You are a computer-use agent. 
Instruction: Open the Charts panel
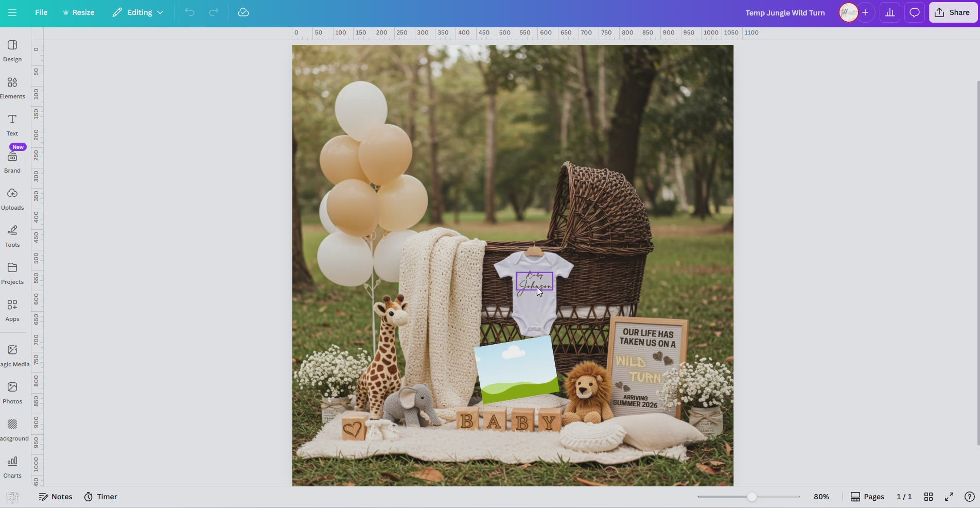[12, 466]
